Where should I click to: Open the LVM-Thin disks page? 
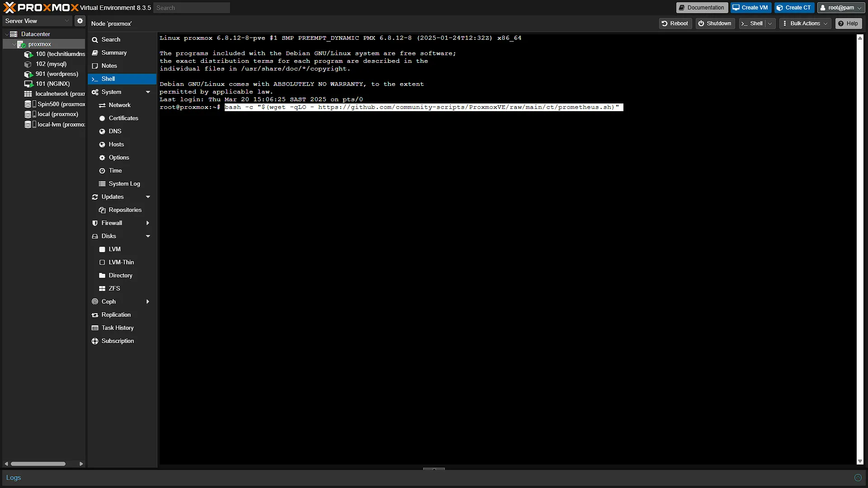tap(122, 263)
